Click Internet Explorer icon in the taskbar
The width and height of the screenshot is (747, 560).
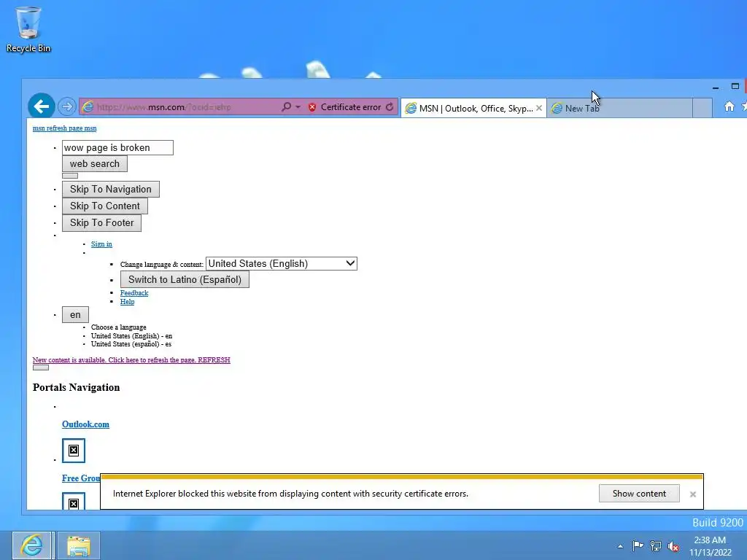point(32,545)
